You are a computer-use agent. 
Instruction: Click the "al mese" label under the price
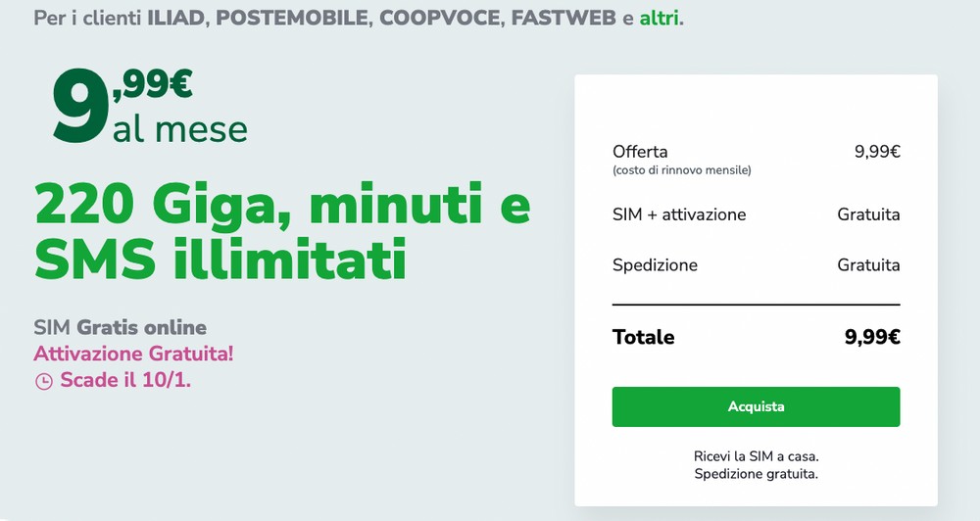180,129
